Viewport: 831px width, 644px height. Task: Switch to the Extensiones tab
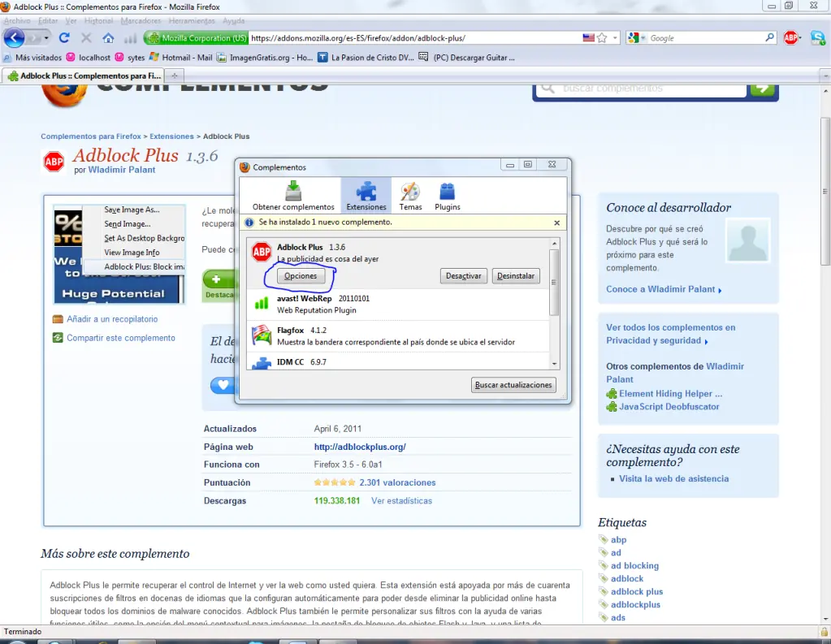[366, 195]
